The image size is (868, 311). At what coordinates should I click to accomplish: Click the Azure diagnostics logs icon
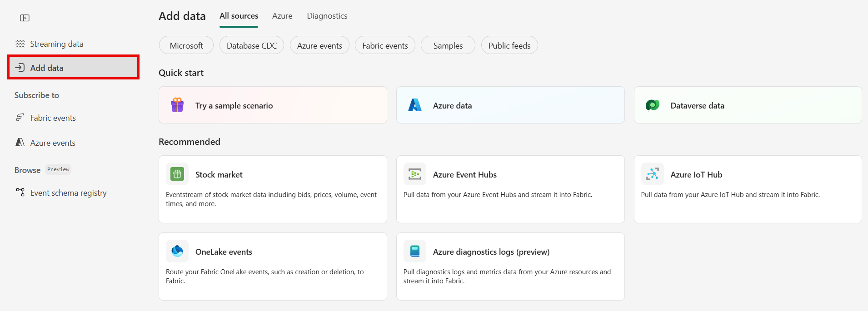pos(414,251)
